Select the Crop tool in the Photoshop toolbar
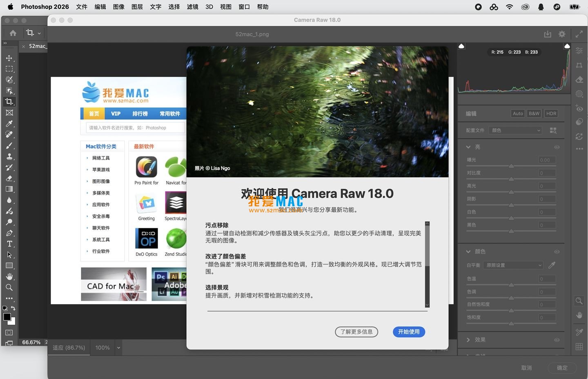Screen dimensions: 588x379 9,102
